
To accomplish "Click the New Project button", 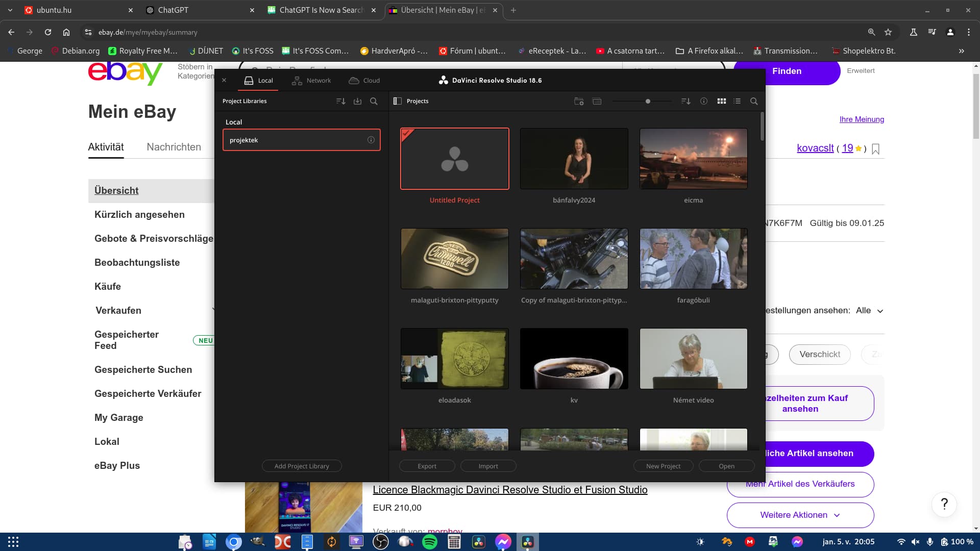I will (x=663, y=466).
